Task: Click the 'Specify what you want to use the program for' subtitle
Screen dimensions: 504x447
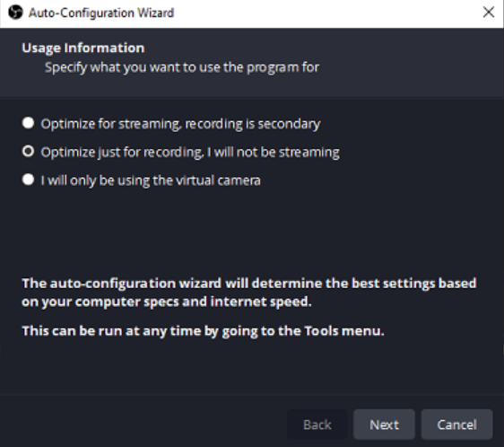Action: (x=182, y=67)
